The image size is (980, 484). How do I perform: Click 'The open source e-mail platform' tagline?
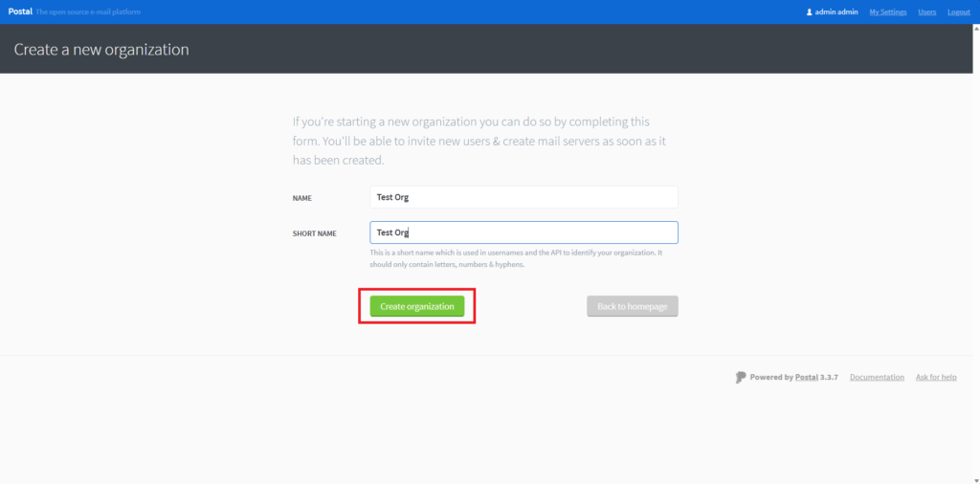point(88,12)
